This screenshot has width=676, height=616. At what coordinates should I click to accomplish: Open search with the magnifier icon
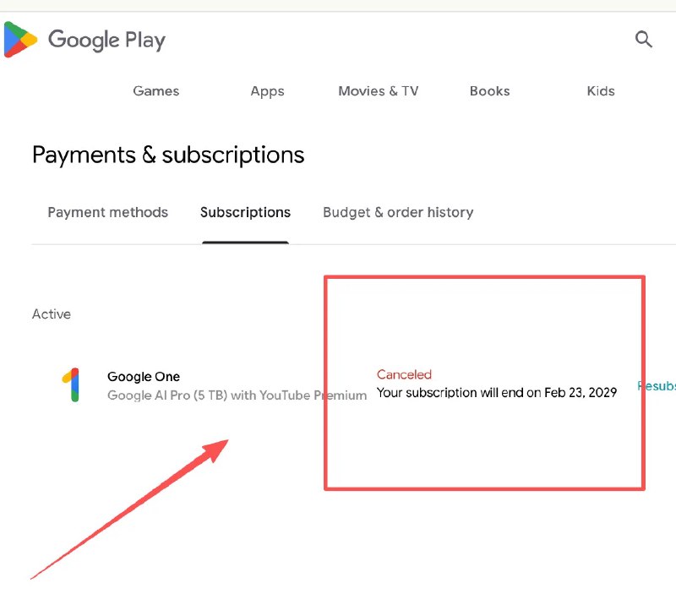(x=643, y=39)
